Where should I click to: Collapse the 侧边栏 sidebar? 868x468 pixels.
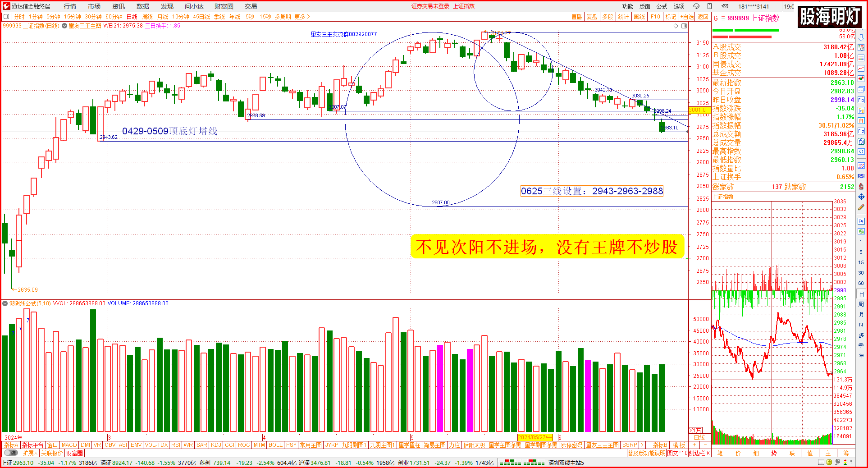699,453
